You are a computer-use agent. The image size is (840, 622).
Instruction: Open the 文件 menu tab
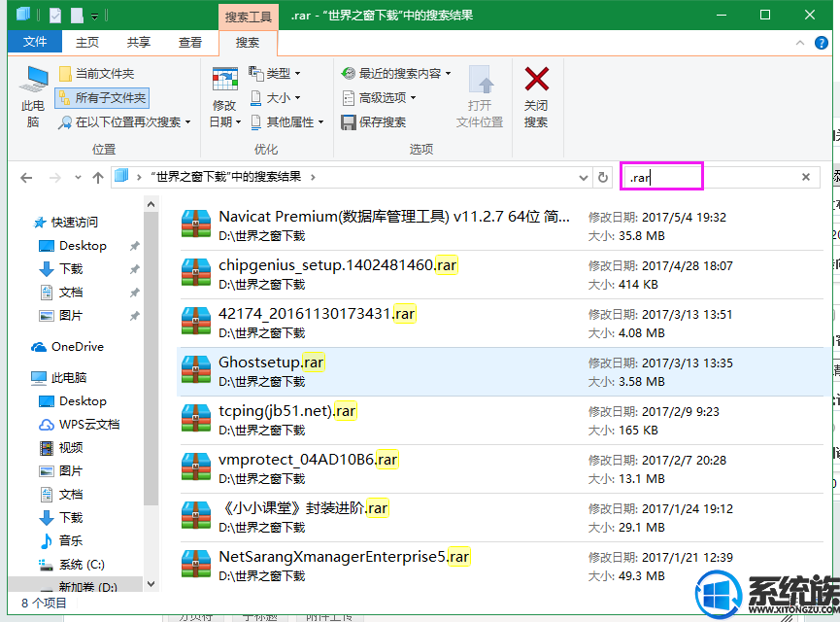[35, 42]
